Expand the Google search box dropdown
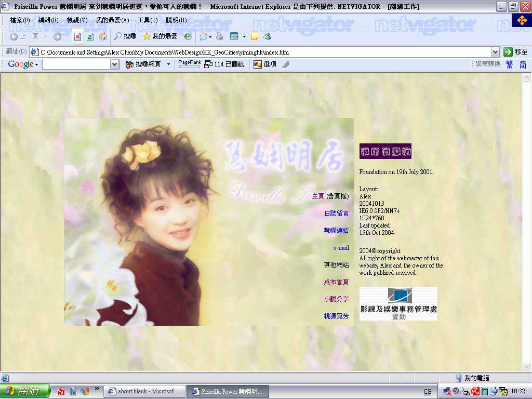 pyautogui.click(x=115, y=64)
